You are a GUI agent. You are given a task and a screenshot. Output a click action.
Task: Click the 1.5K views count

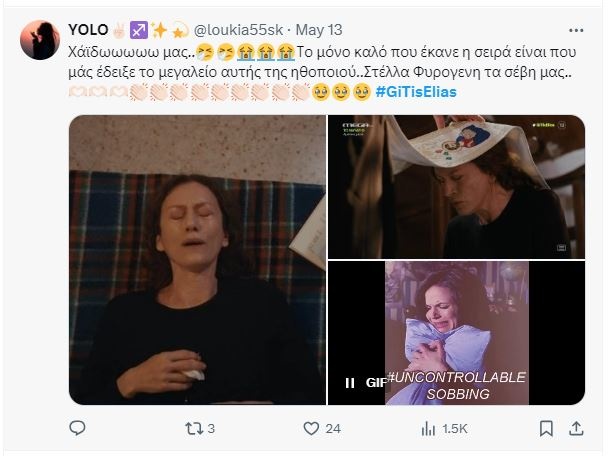coord(455,429)
